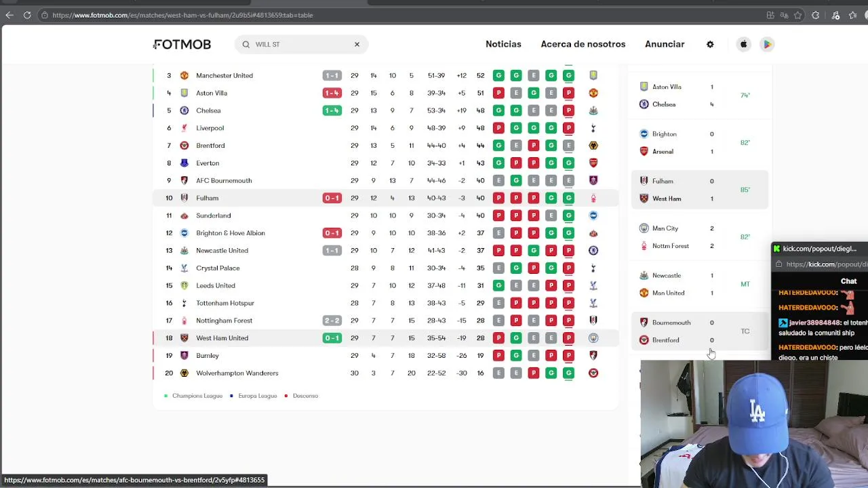
Task: Open Brighton & Hove Albion row
Action: (x=386, y=233)
